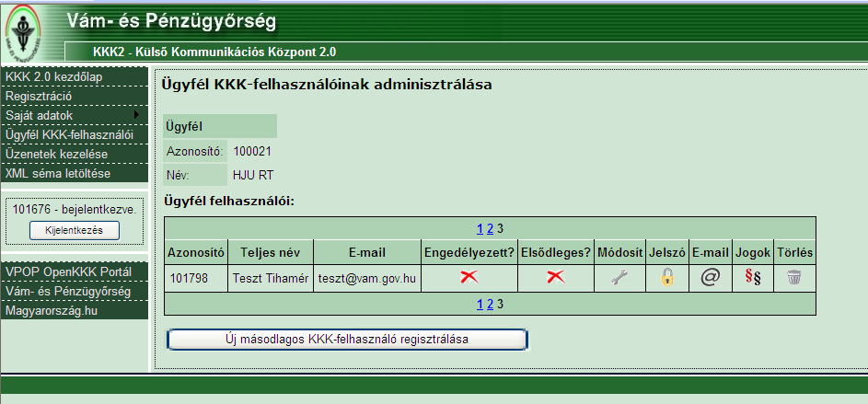The width and height of the screenshot is (868, 404).
Task: Select Ügyfél KKK-felhasználói in the sidebar
Action: click(75, 134)
